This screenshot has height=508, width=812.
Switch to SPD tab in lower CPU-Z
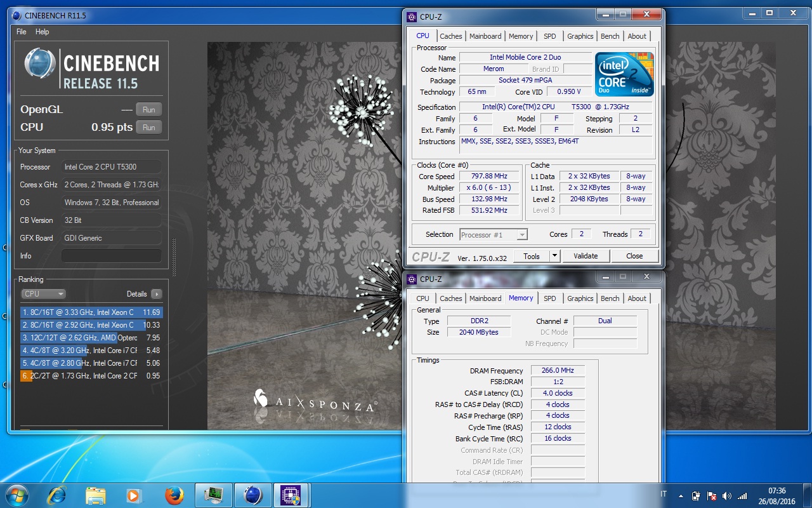[x=550, y=298]
